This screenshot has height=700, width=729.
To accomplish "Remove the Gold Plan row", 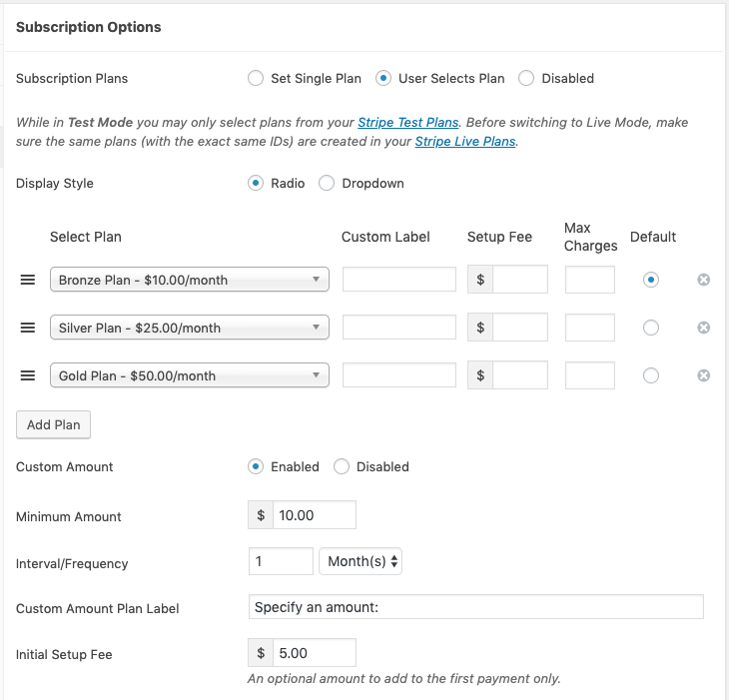I will 703,375.
